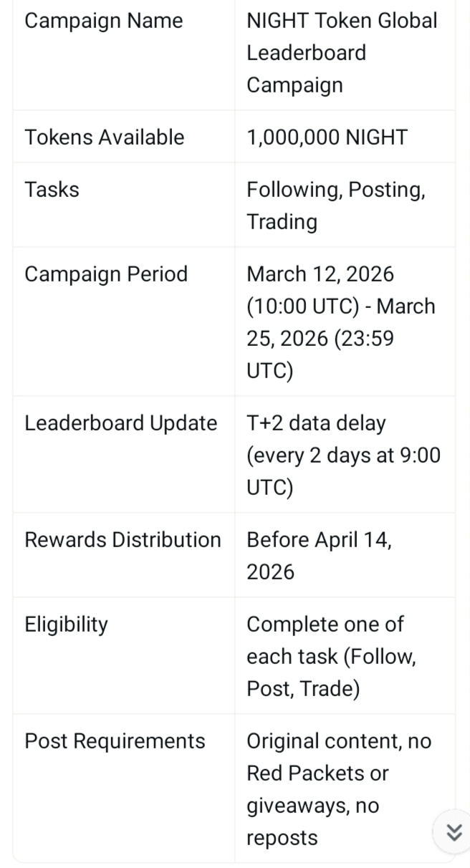
Task: Click the "Campaign Period" label
Action: point(106,274)
